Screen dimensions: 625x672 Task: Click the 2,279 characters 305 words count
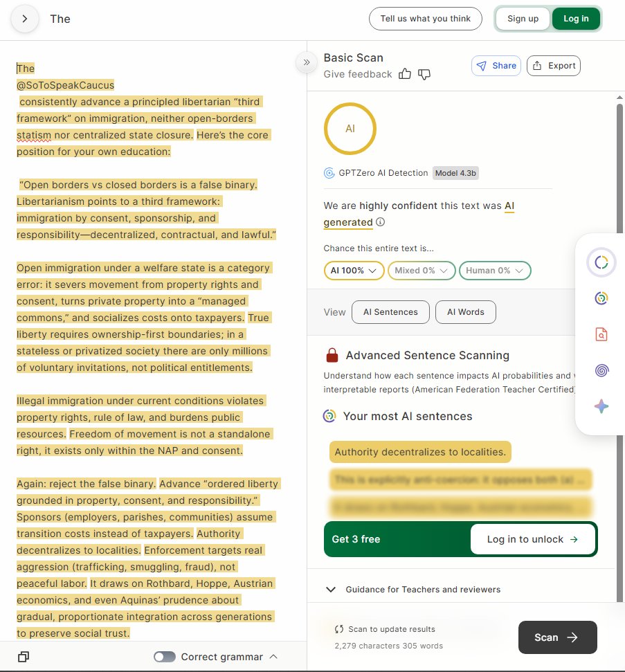coord(388,646)
